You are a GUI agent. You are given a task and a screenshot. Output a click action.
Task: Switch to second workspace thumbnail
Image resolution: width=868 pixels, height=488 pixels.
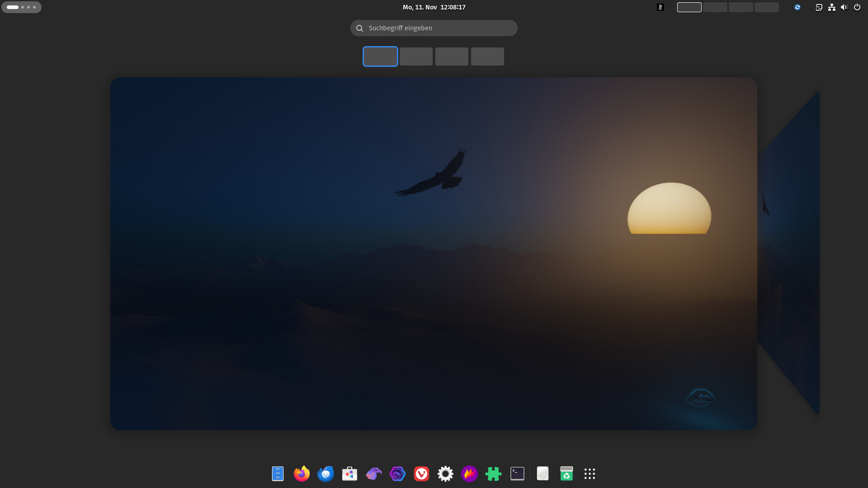point(416,56)
